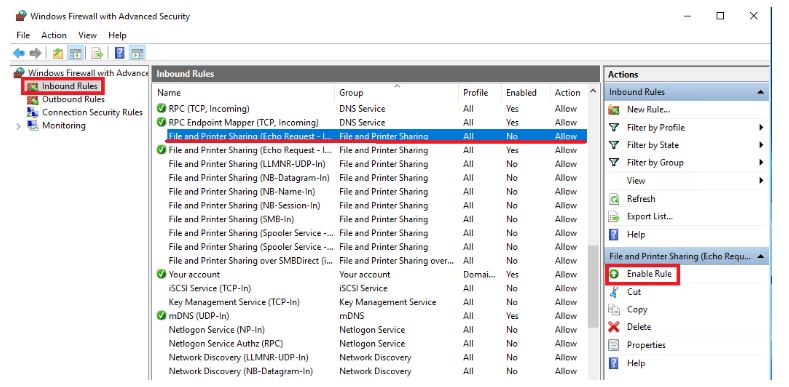Sort rules by the Profile column header

[480, 93]
